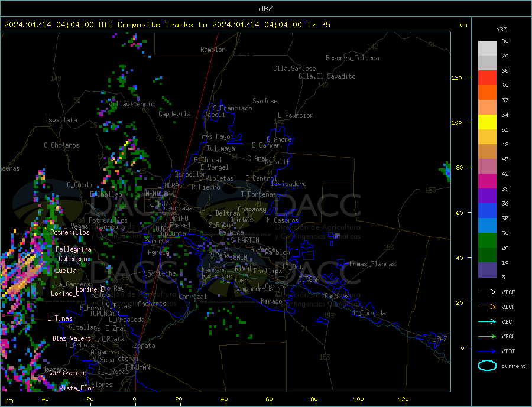The image size is (532, 407).
Task: Click the '-40' tick on bottom axis
Action: pos(43,399)
